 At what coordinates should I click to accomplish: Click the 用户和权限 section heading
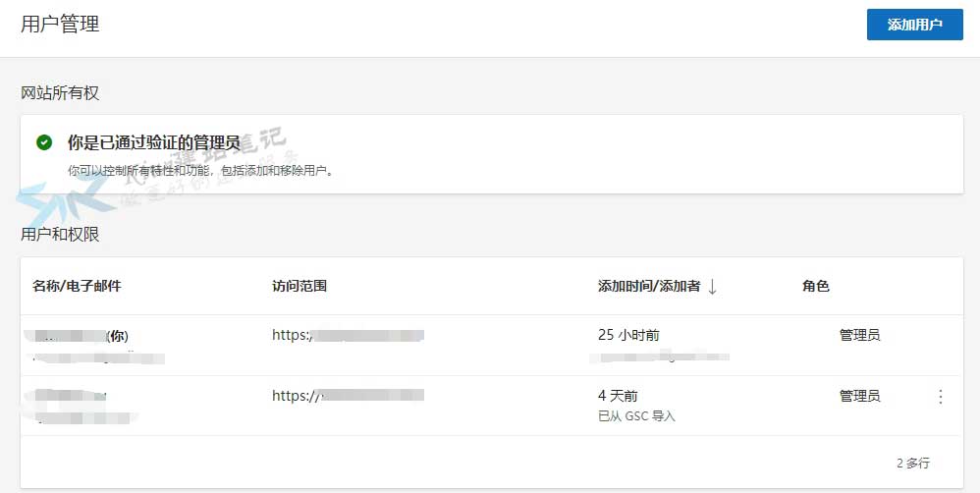pyautogui.click(x=60, y=235)
